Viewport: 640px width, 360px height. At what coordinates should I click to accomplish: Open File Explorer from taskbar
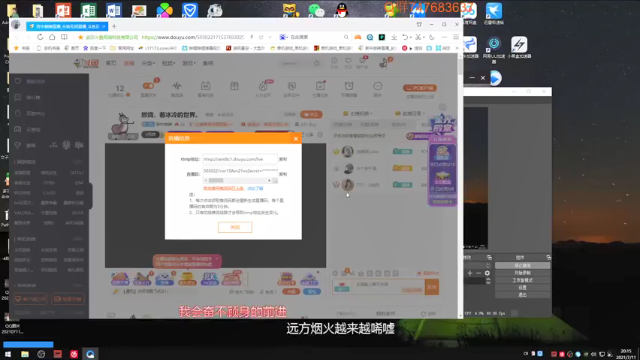pos(24,354)
